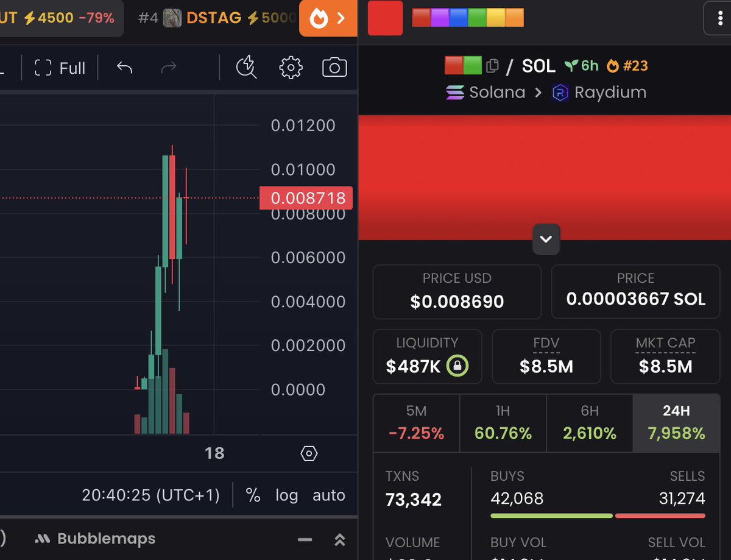Switch to the 1H timeframe tab
This screenshot has width=731, height=560.
click(x=503, y=422)
